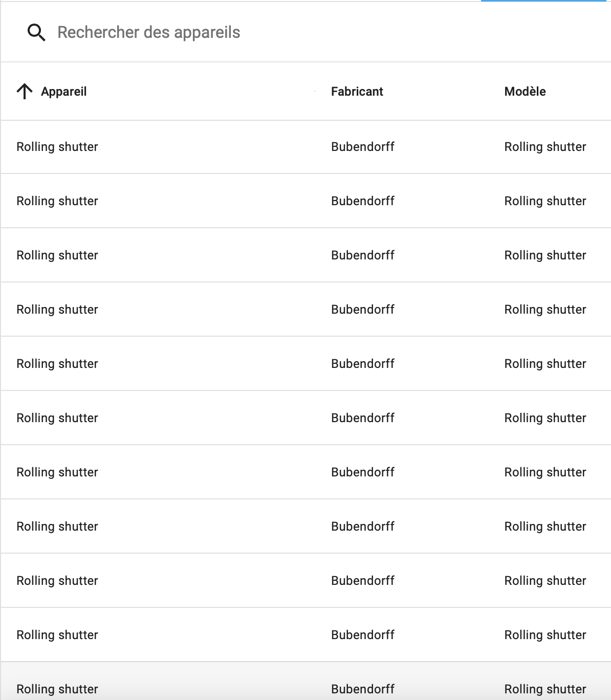Viewport: 611px width, 700px height.
Task: Select the fifth Rolling shutter device row
Action: [x=57, y=364]
